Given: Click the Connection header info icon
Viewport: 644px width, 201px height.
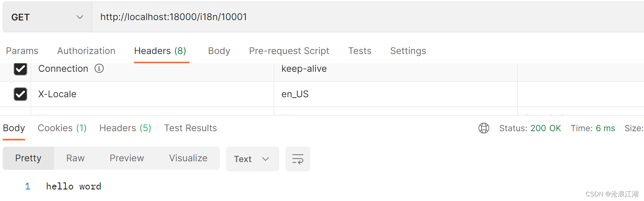Looking at the screenshot, I should click(x=99, y=68).
